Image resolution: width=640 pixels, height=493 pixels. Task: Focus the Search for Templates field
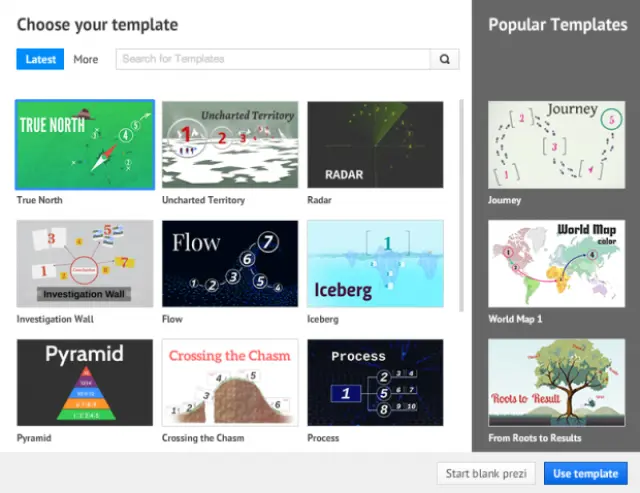[273, 59]
